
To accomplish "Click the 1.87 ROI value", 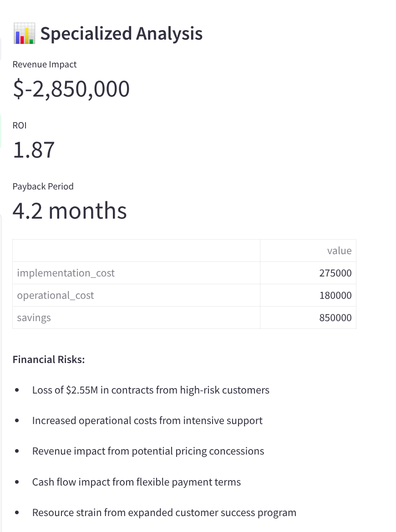I will [x=34, y=149].
